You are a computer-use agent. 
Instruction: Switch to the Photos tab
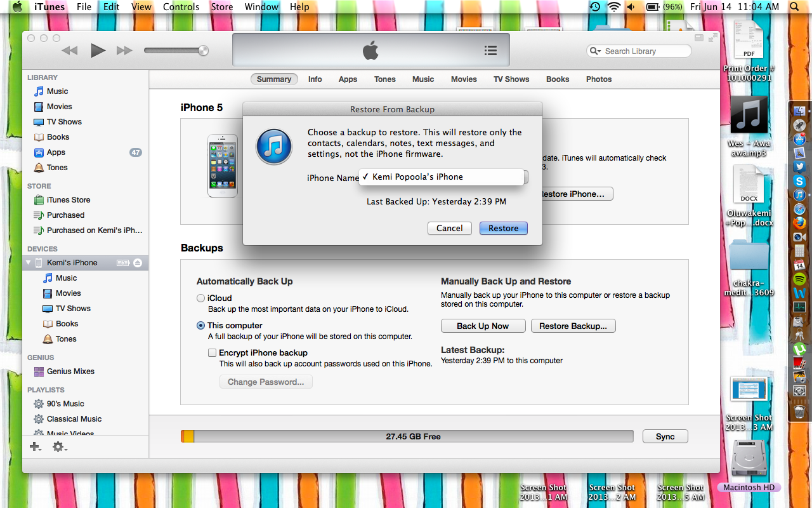click(x=599, y=79)
